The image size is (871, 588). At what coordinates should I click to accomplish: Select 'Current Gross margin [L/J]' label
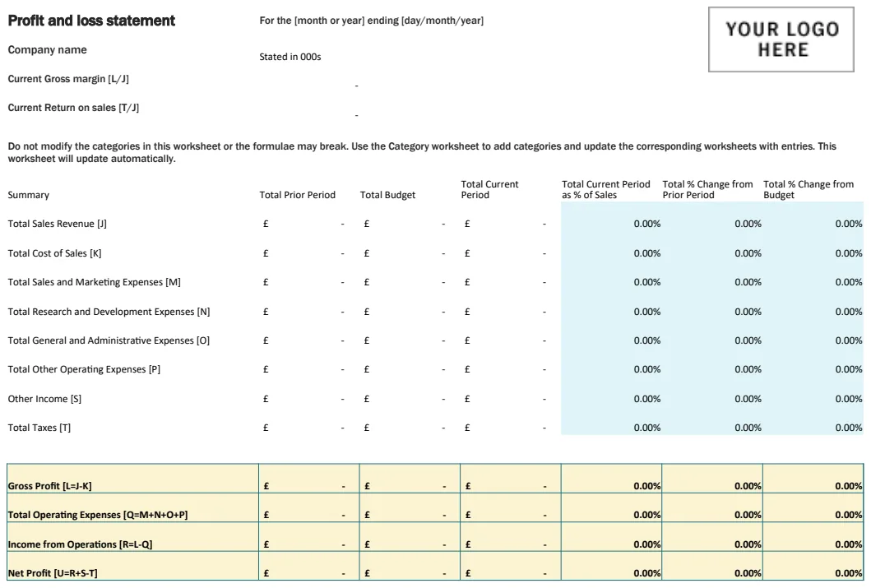68,79
